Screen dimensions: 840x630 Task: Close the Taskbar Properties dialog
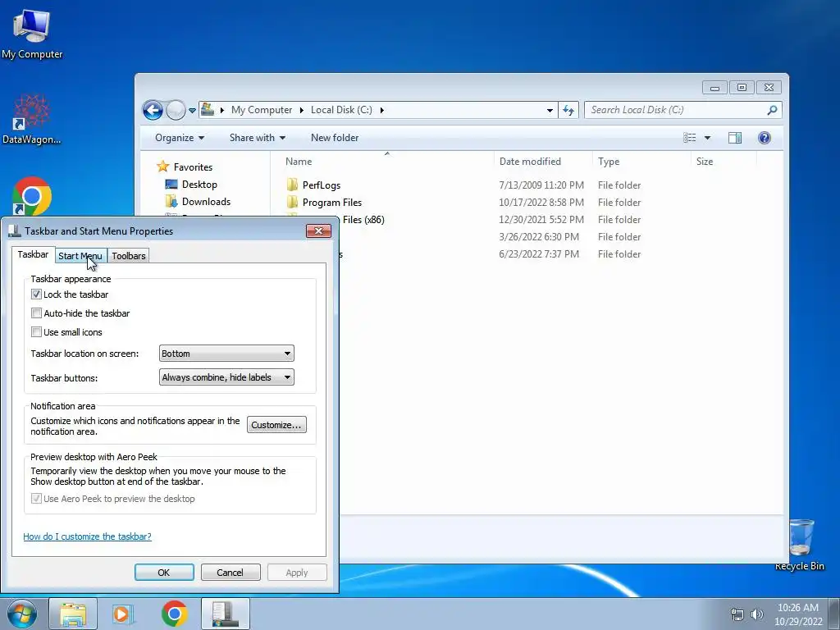(x=318, y=231)
